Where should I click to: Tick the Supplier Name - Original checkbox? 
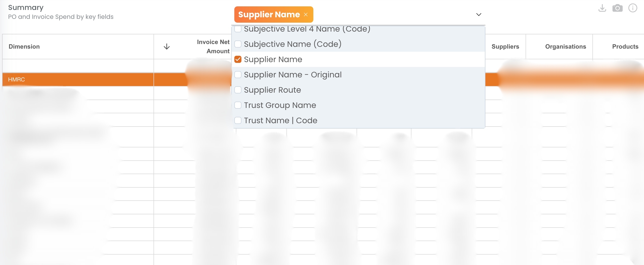pos(238,75)
